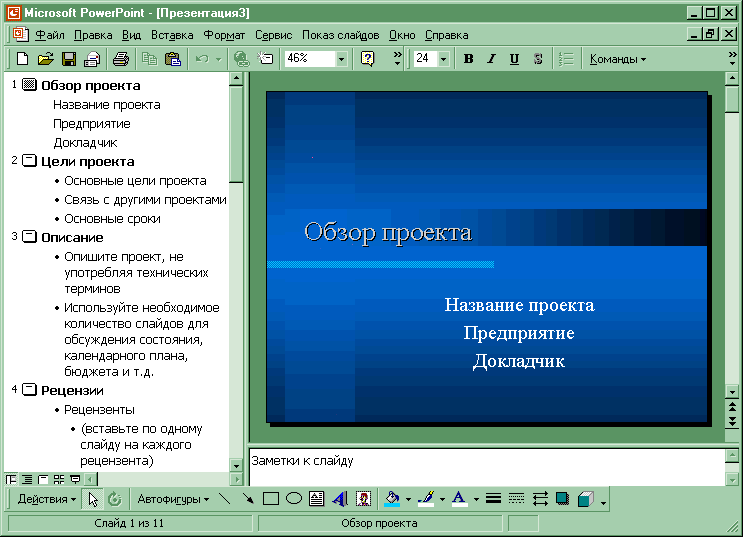The width and height of the screenshot is (743, 537).
Task: Click the Dash Style icon
Action: tap(516, 499)
